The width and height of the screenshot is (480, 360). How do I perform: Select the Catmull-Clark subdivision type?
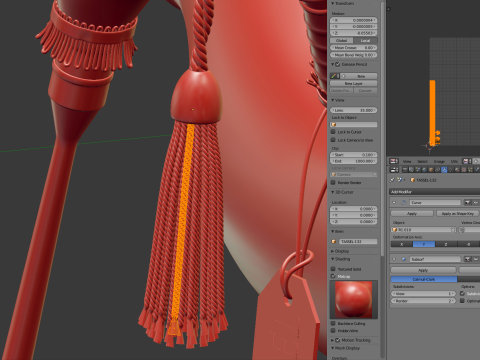point(424,279)
